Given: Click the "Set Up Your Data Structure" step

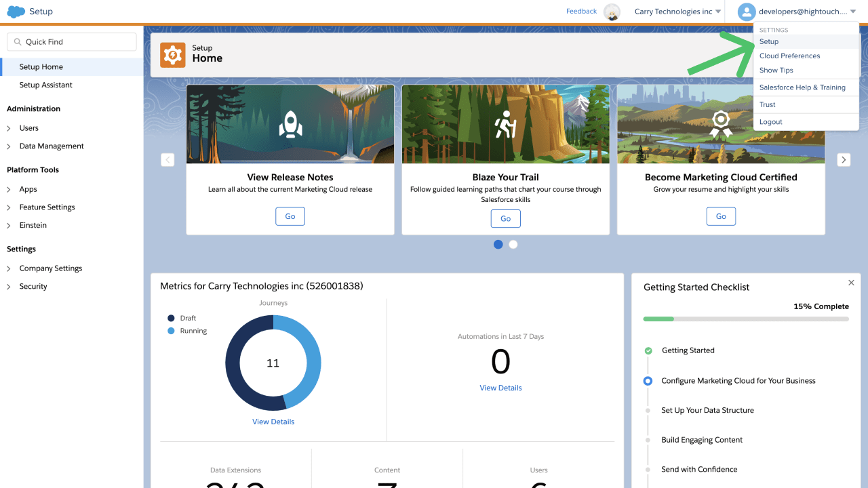Looking at the screenshot, I should point(707,411).
